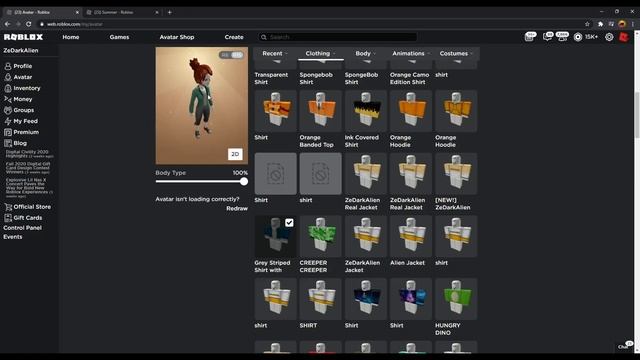
Task: Go back in browser
Action: point(7,24)
